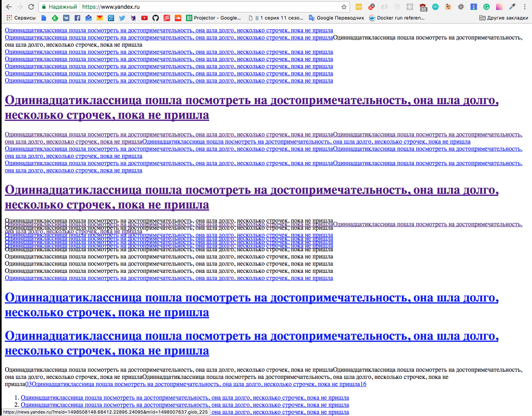Open the red JS bookmark icon

[x=167, y=18]
